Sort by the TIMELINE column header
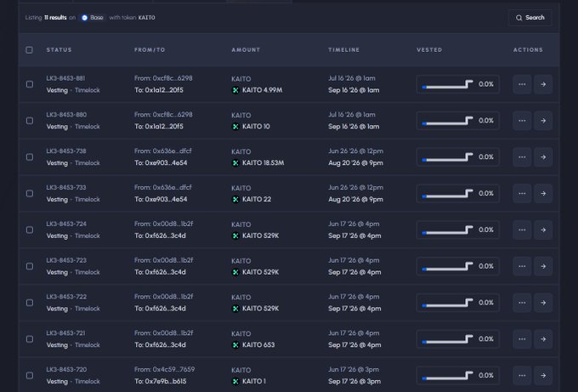 click(x=344, y=50)
